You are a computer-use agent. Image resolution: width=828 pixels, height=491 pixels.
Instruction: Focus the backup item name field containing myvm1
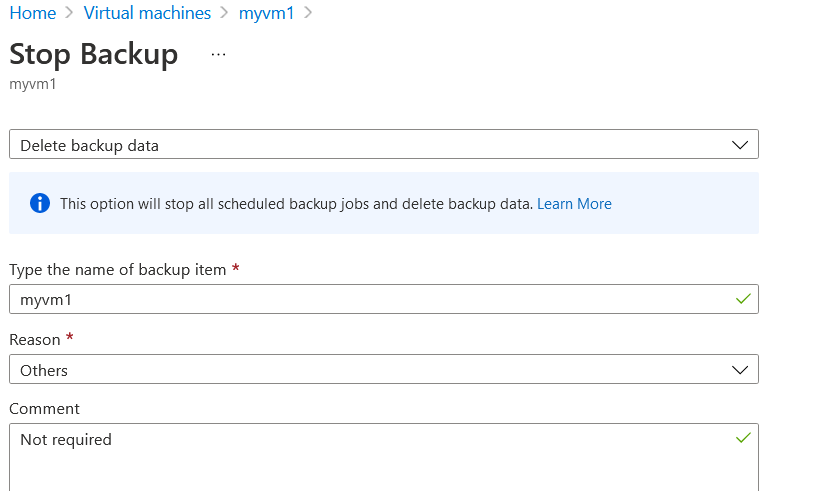pos(384,299)
